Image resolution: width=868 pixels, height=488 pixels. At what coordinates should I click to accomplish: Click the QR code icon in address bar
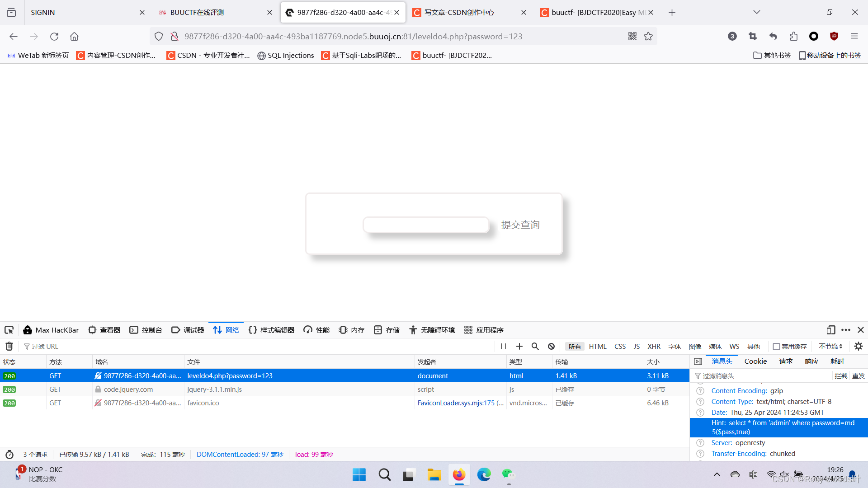click(x=632, y=37)
